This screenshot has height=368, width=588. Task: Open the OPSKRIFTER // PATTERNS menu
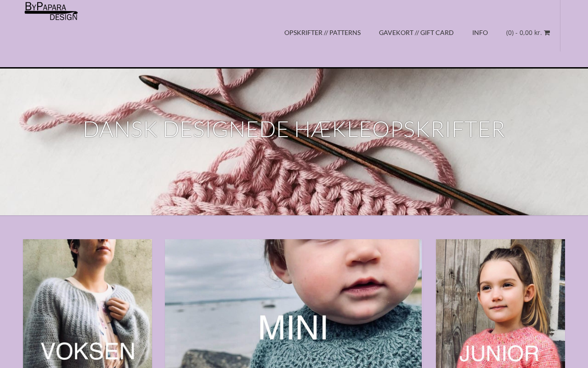[322, 33]
